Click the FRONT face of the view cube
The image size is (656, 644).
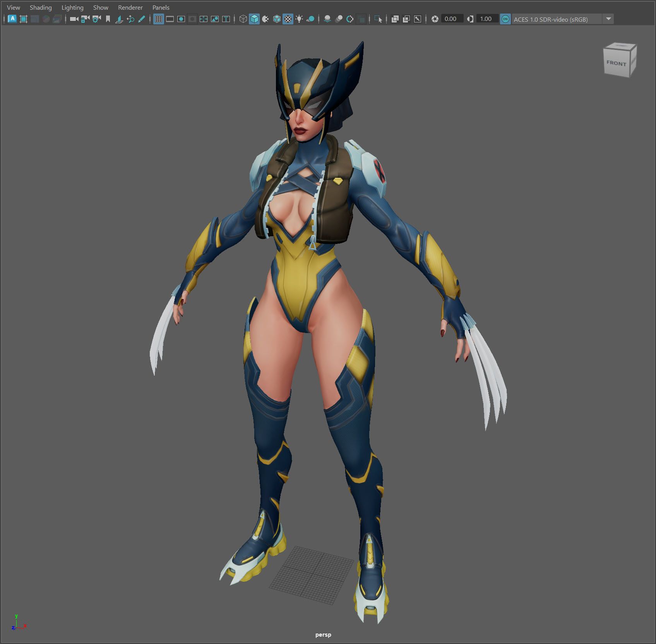[x=616, y=63]
